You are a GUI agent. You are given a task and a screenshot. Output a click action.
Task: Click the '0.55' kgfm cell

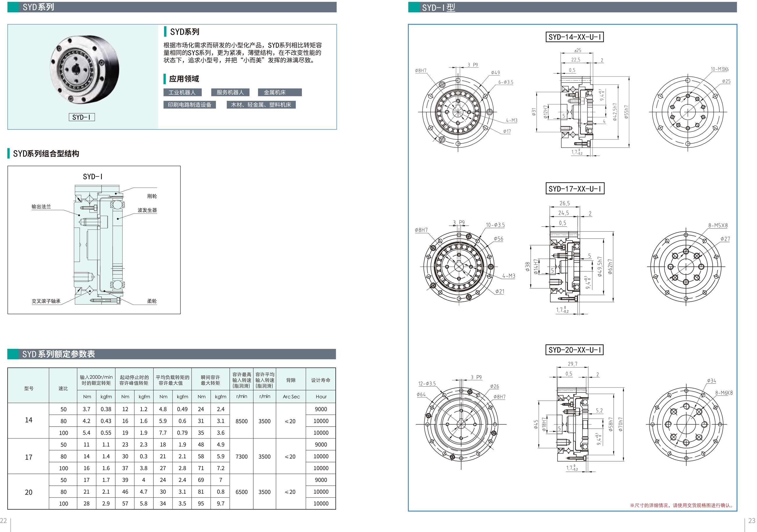click(x=106, y=433)
